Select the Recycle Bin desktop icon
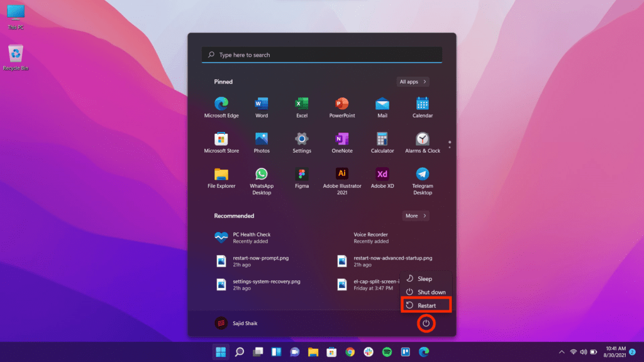Viewport: 644px width, 362px height. click(x=16, y=58)
